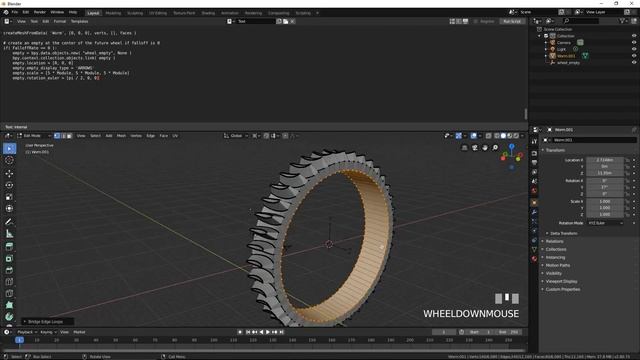Switch to solid viewport shading
Image resolution: width=640 pixels, height=360 pixels.
click(x=503, y=136)
